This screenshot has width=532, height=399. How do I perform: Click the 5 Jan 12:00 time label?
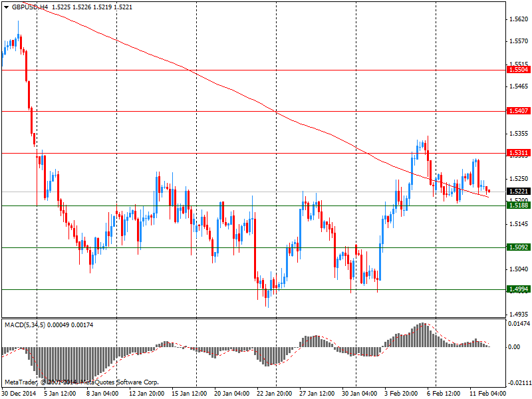(x=60, y=394)
